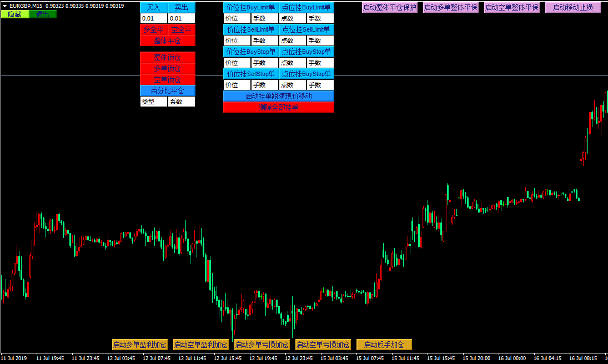
Task: Enable 启动整体平仓保护 protection
Action: click(389, 7)
